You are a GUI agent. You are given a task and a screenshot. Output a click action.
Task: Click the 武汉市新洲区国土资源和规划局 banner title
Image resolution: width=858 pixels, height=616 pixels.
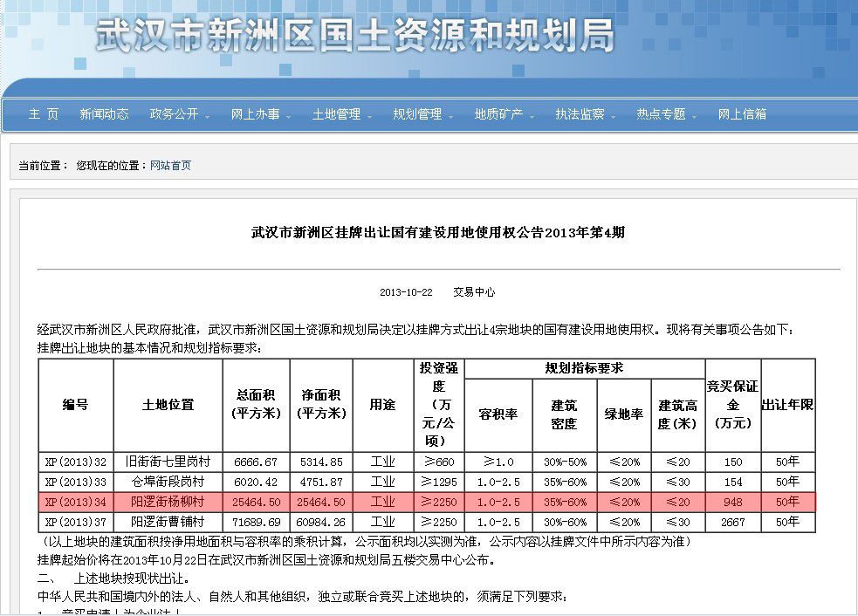[353, 37]
